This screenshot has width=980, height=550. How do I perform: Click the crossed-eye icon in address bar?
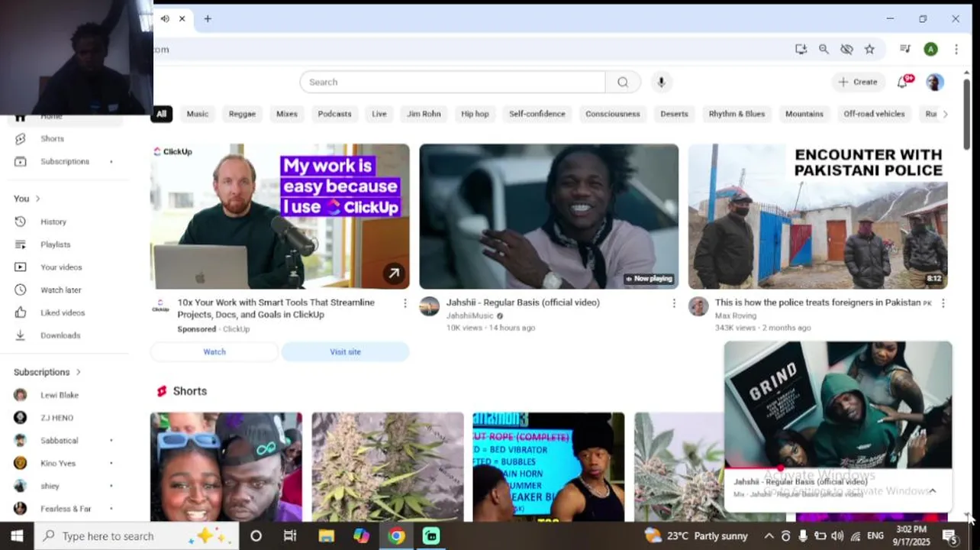click(x=846, y=49)
